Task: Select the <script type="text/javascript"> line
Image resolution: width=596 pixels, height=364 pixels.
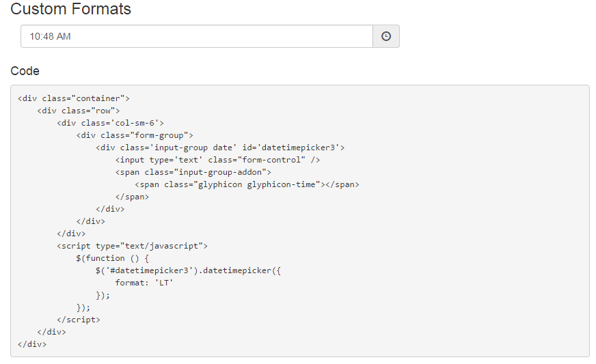Action: [133, 246]
